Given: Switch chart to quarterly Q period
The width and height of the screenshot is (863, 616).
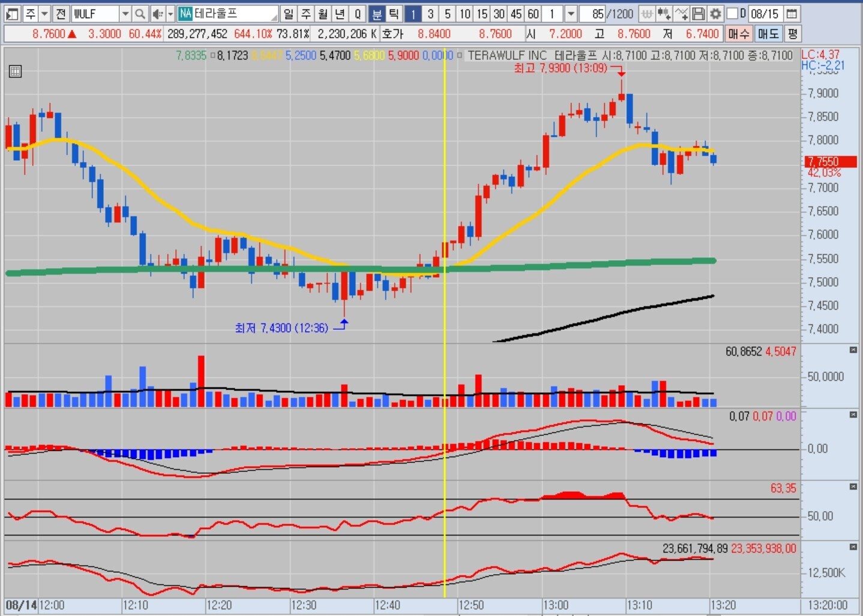Looking at the screenshot, I should tap(357, 13).
